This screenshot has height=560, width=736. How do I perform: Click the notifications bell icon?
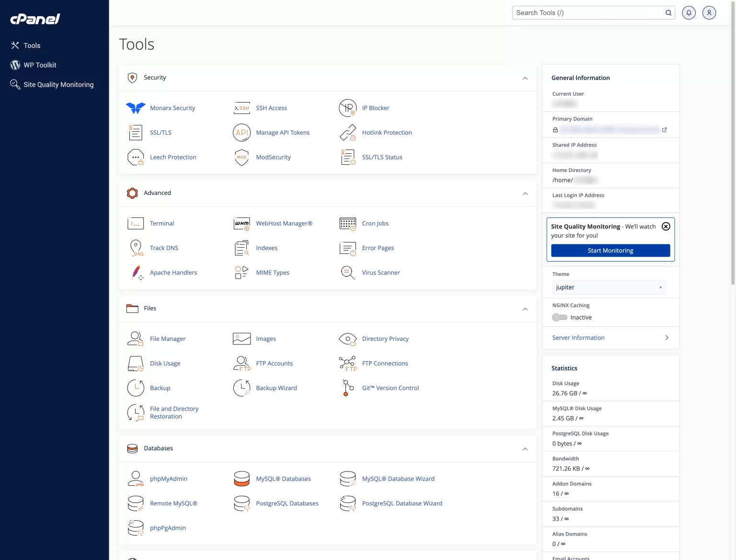pos(689,13)
